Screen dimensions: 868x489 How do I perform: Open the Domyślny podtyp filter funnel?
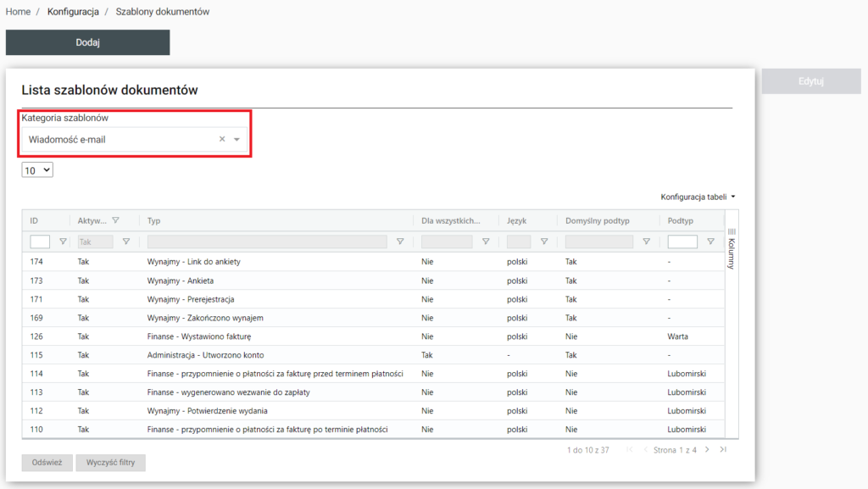point(646,242)
